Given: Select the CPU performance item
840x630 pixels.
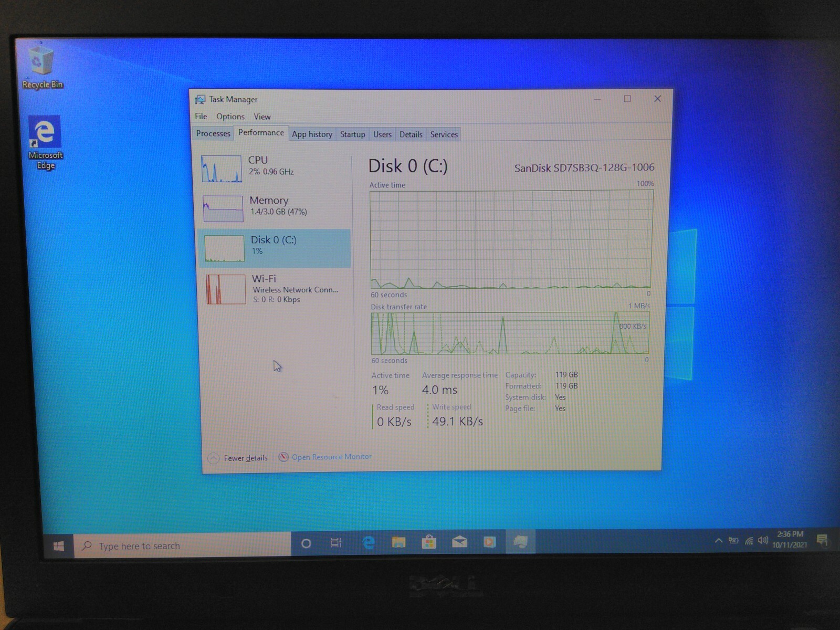Looking at the screenshot, I should click(275, 168).
